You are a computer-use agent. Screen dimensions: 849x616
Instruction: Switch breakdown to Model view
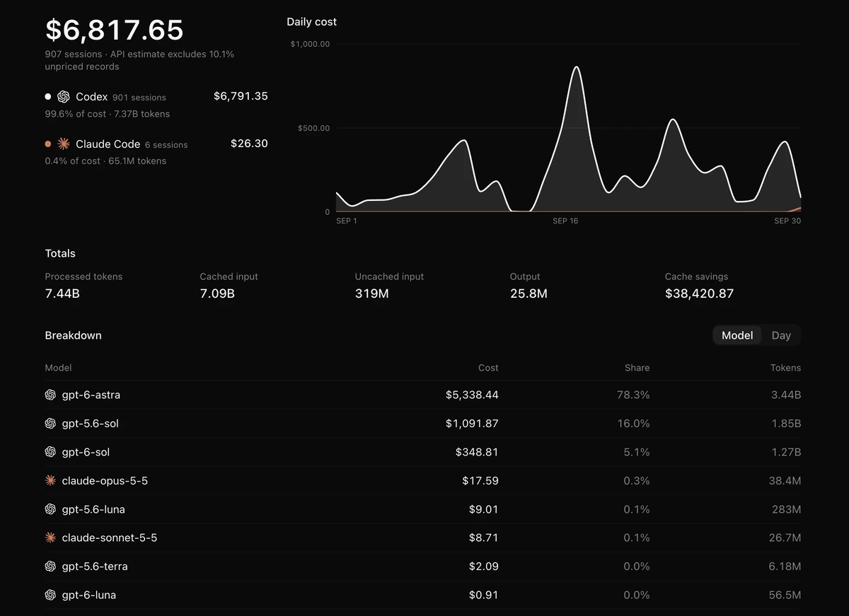[x=737, y=335]
